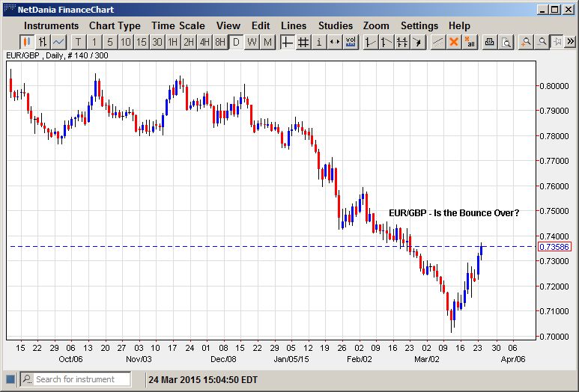
Task: Open the View menu
Action: tap(228, 25)
